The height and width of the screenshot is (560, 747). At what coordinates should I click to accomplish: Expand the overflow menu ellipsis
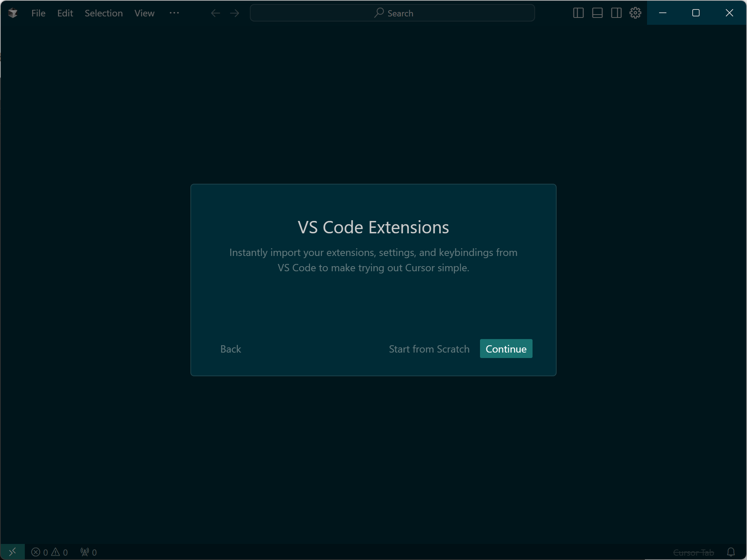click(174, 13)
